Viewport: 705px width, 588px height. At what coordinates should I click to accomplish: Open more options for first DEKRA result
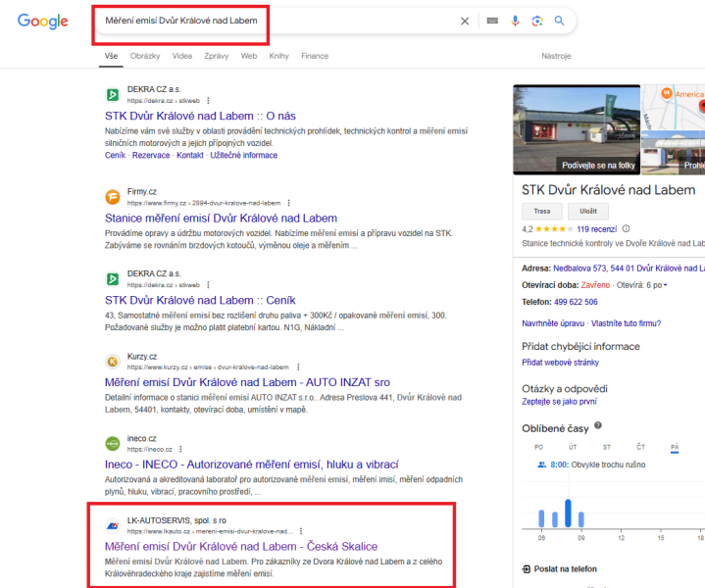pyautogui.click(x=208, y=101)
